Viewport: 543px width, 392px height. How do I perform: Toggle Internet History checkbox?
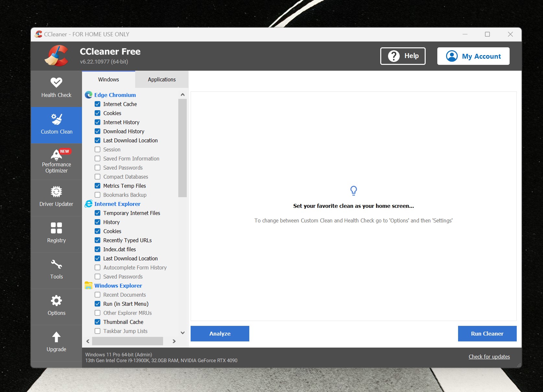click(97, 122)
